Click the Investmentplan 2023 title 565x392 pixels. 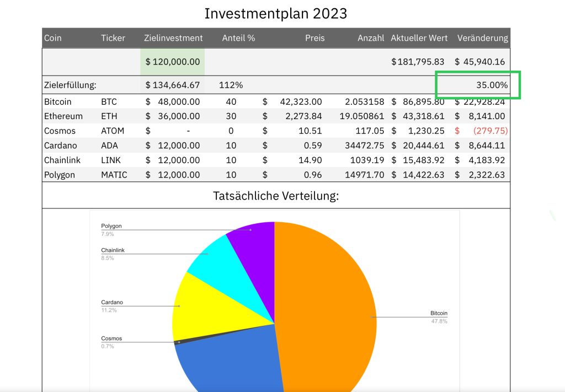pos(276,14)
